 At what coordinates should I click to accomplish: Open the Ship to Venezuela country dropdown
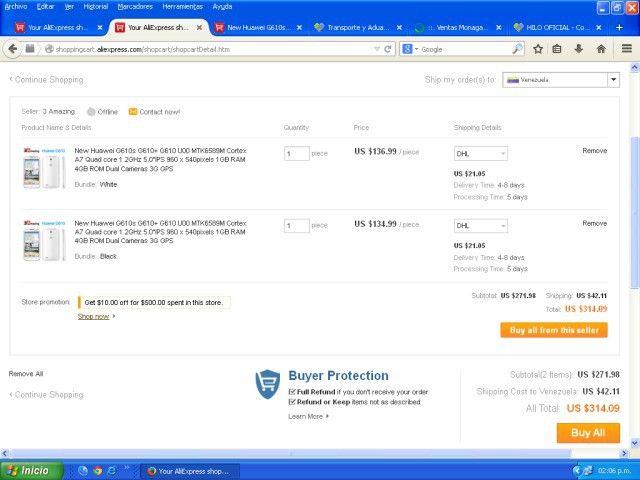point(561,80)
